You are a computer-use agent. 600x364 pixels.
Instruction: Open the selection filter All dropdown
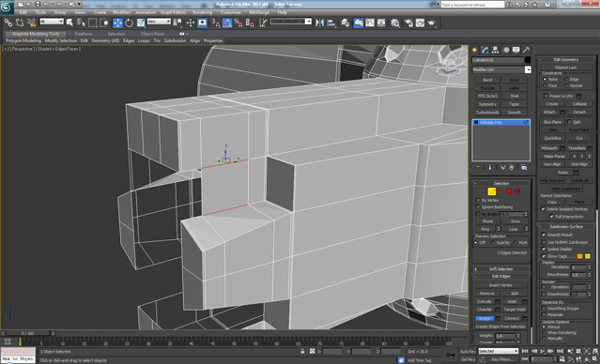pos(52,22)
